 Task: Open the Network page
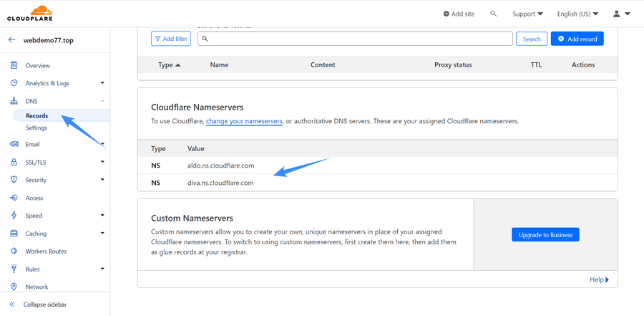pos(36,287)
